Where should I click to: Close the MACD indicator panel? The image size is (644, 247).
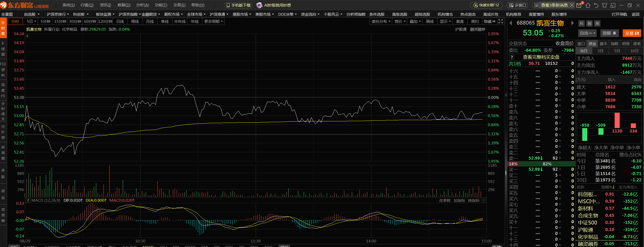(484, 200)
